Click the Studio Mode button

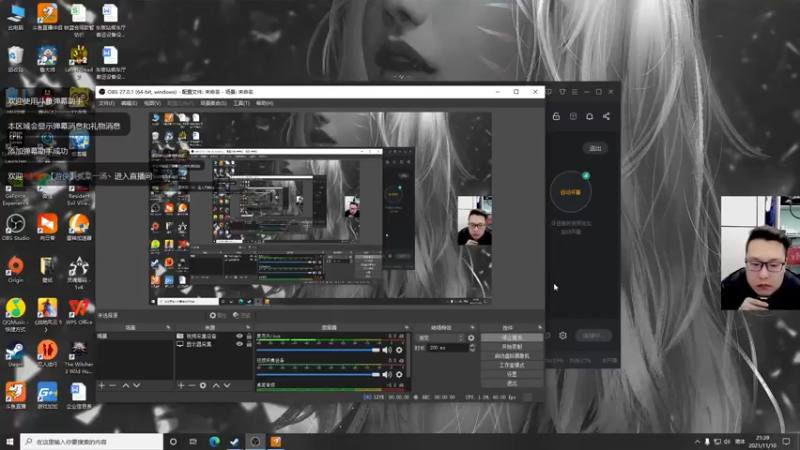click(512, 365)
